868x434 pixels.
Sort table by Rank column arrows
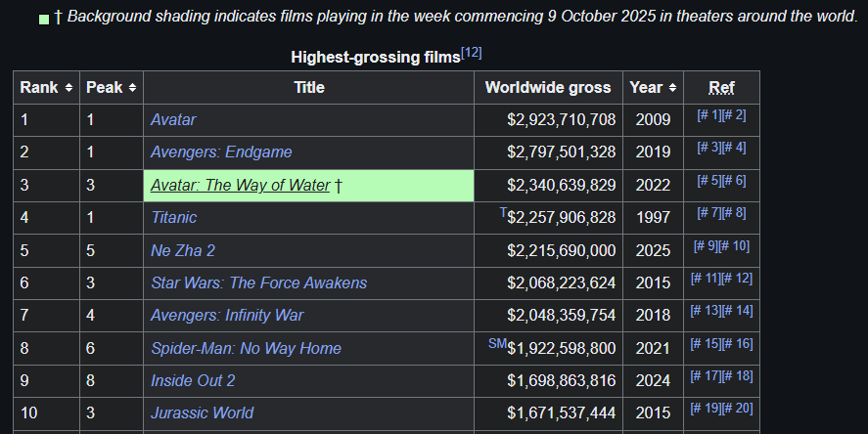pos(69,88)
